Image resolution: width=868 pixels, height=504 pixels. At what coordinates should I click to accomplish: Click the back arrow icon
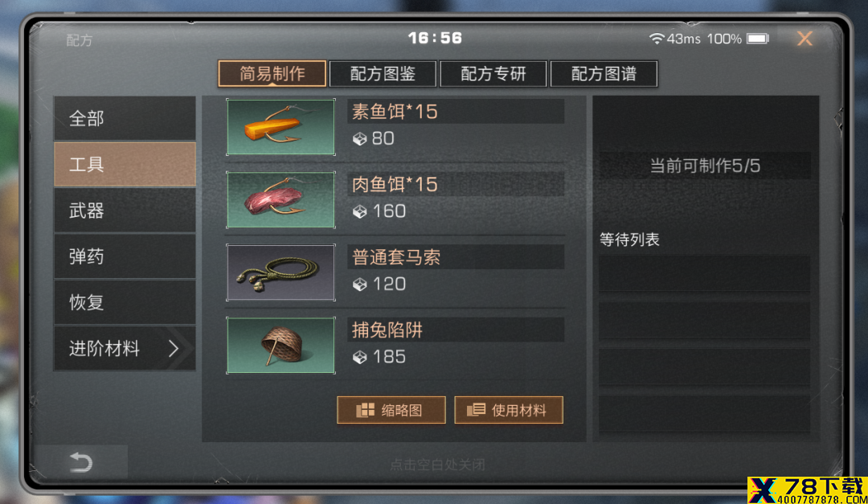click(81, 462)
